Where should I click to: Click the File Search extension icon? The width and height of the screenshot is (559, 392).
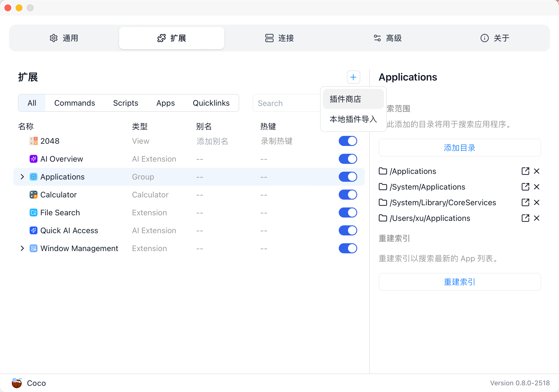pyautogui.click(x=34, y=212)
